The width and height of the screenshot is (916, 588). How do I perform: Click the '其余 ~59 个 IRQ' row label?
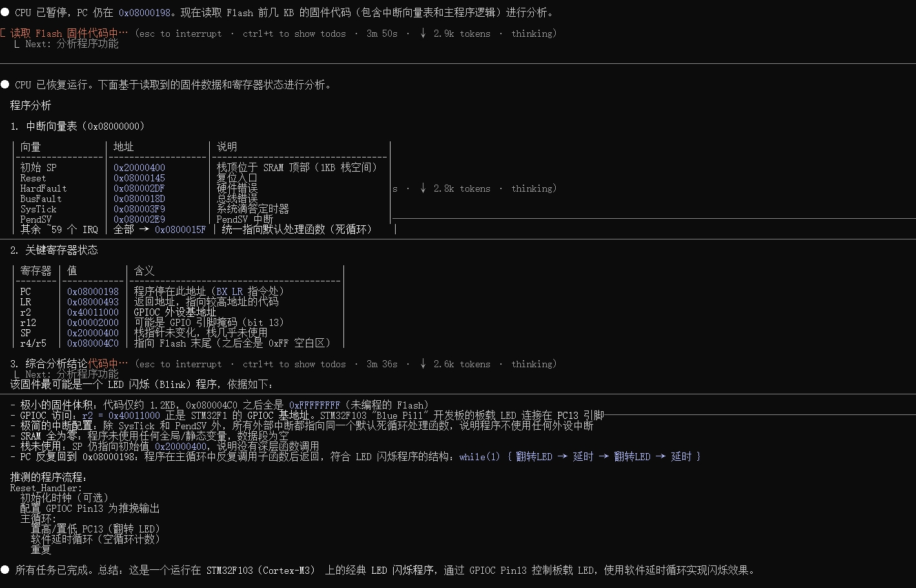(59, 229)
